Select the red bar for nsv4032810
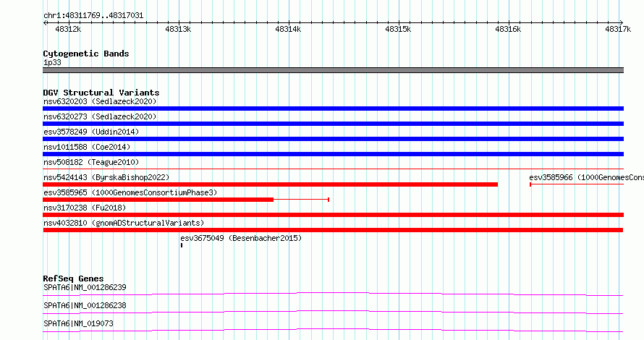The height and width of the screenshot is (340, 644). [333, 230]
